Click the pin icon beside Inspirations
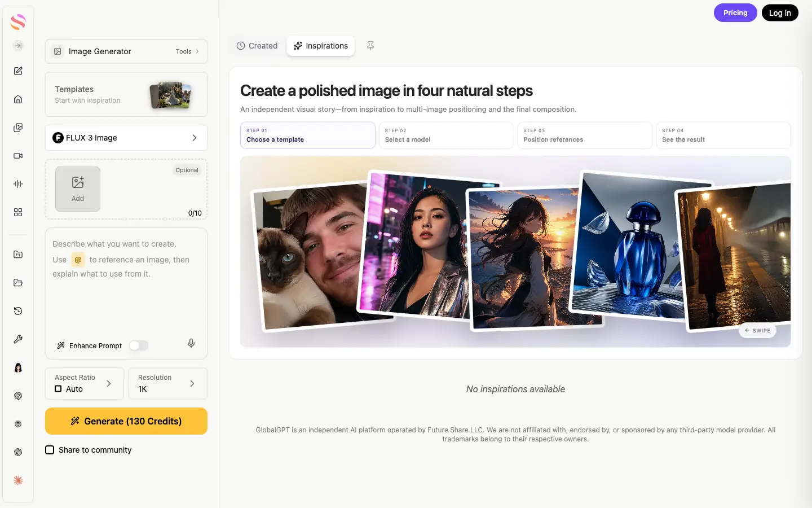 [x=370, y=46]
